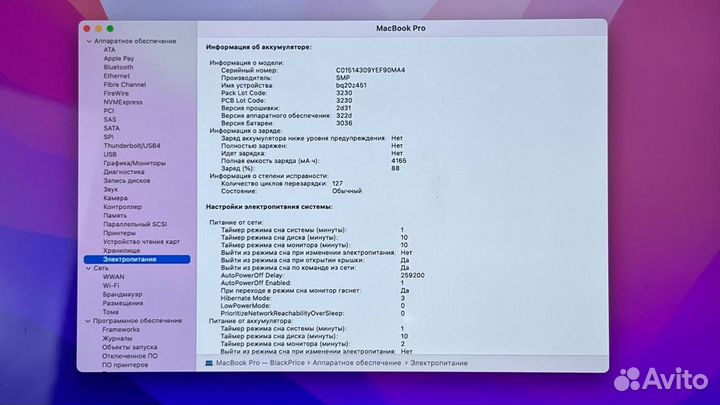The height and width of the screenshot is (405, 720).
Task: Click MacBook Pro — BlackPrice in path bar
Action: 260,363
